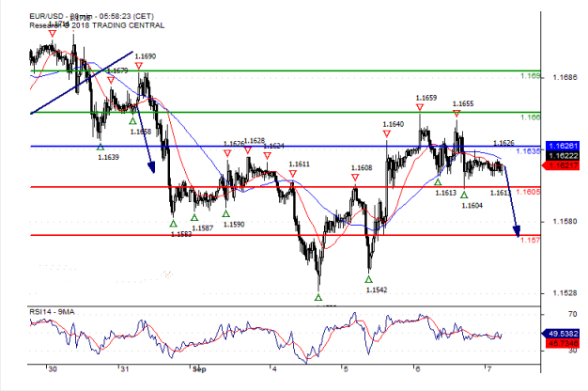This screenshot has height=391, width=588.
Task: Click the green triangle marker at 1.1639
Action: click(x=100, y=146)
